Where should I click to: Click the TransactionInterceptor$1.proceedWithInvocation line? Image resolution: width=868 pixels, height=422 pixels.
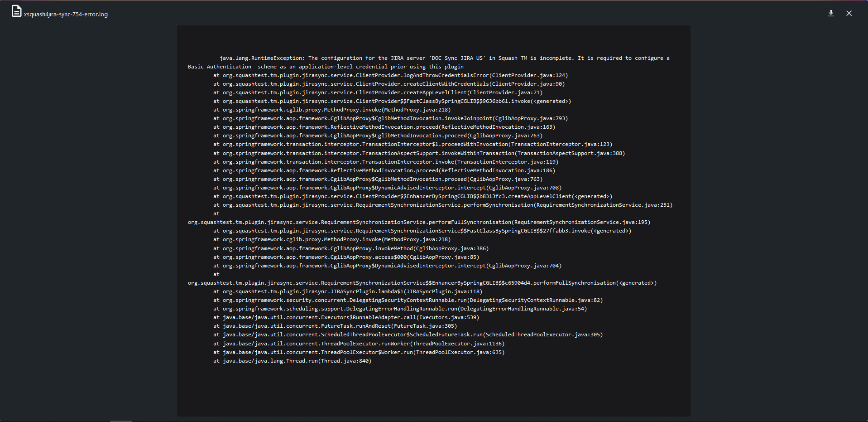coord(412,144)
